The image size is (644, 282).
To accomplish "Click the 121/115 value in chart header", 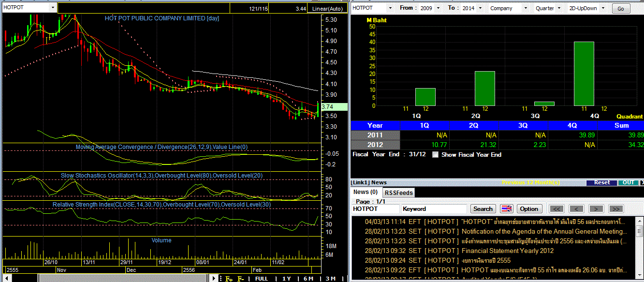I will coord(259,9).
